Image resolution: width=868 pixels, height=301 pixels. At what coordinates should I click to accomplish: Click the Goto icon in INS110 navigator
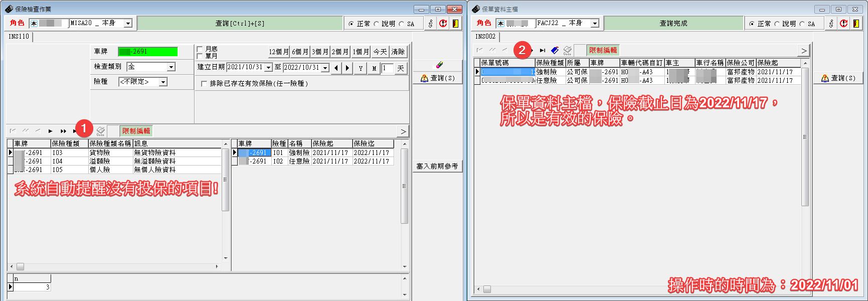[101, 131]
